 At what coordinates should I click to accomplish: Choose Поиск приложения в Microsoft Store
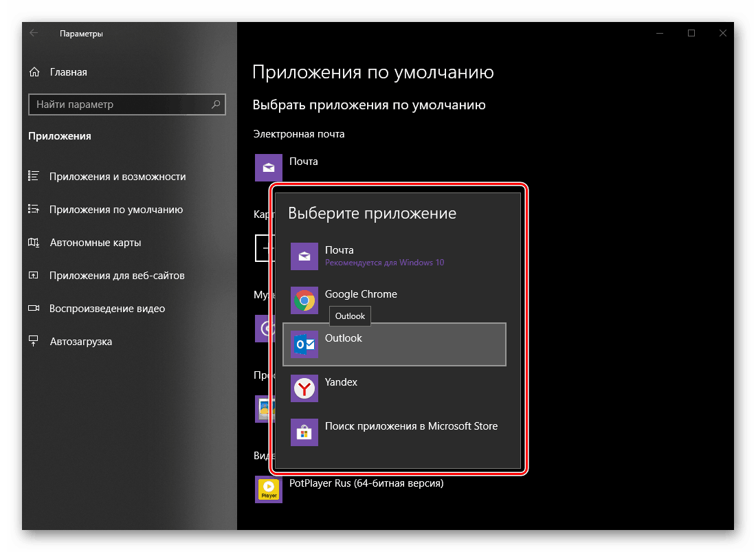coord(394,432)
